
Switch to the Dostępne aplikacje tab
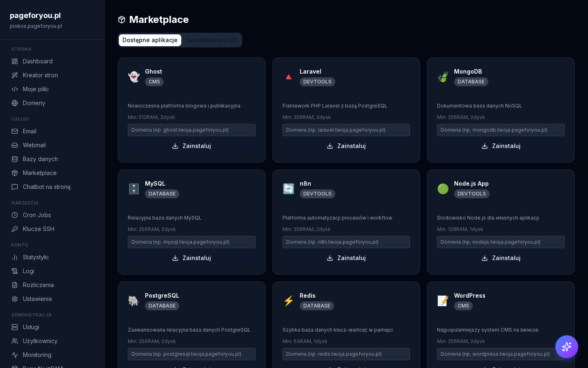[150, 40]
